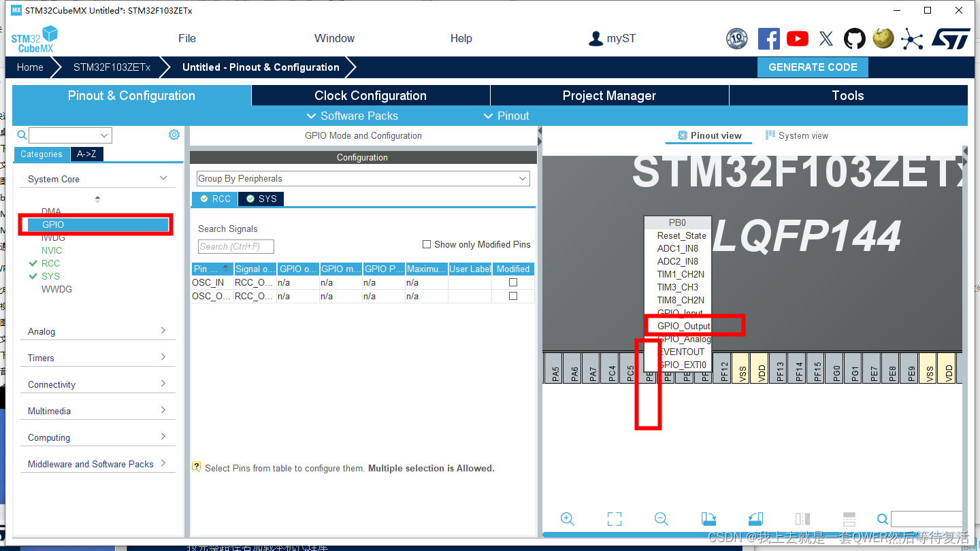Open the File menu
Screen dimensions: 980x551
187,38
